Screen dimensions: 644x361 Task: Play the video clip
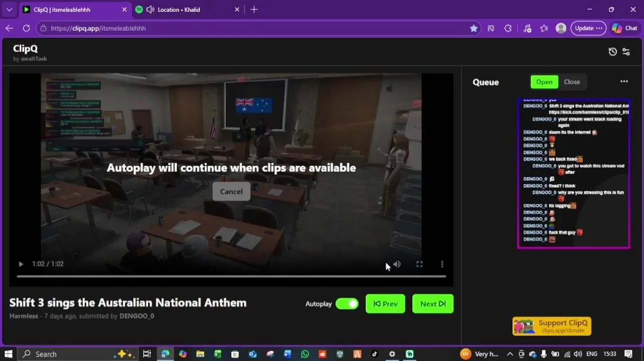tap(21, 264)
